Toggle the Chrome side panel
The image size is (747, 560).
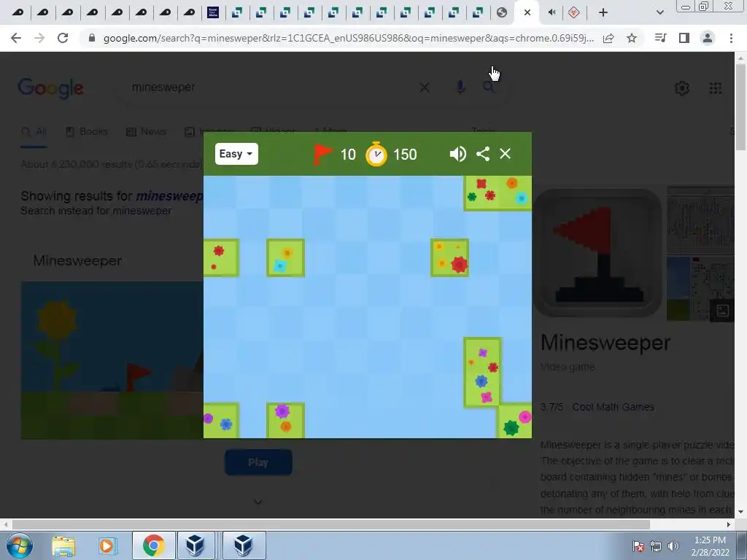(x=684, y=38)
